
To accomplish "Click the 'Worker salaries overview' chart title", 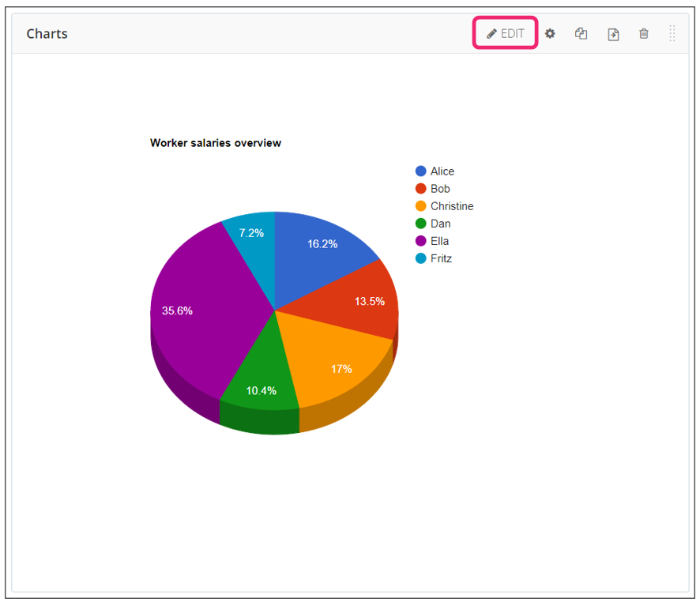I will pyautogui.click(x=216, y=143).
